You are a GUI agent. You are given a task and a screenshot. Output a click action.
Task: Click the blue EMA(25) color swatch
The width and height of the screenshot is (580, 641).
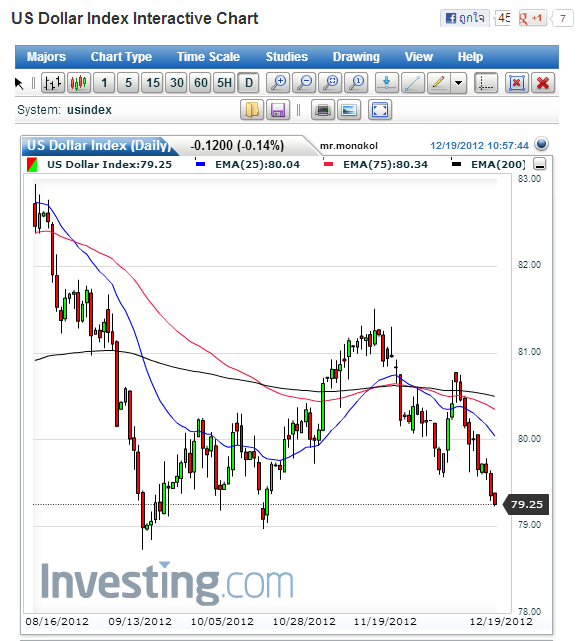click(200, 164)
